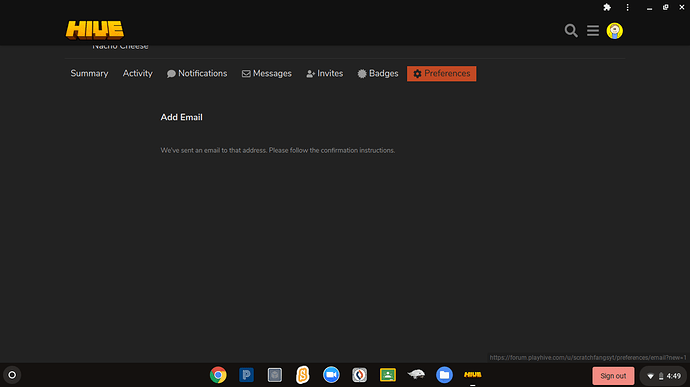Open Google Classroom from the shelf
The height and width of the screenshot is (387, 690).
click(x=388, y=375)
